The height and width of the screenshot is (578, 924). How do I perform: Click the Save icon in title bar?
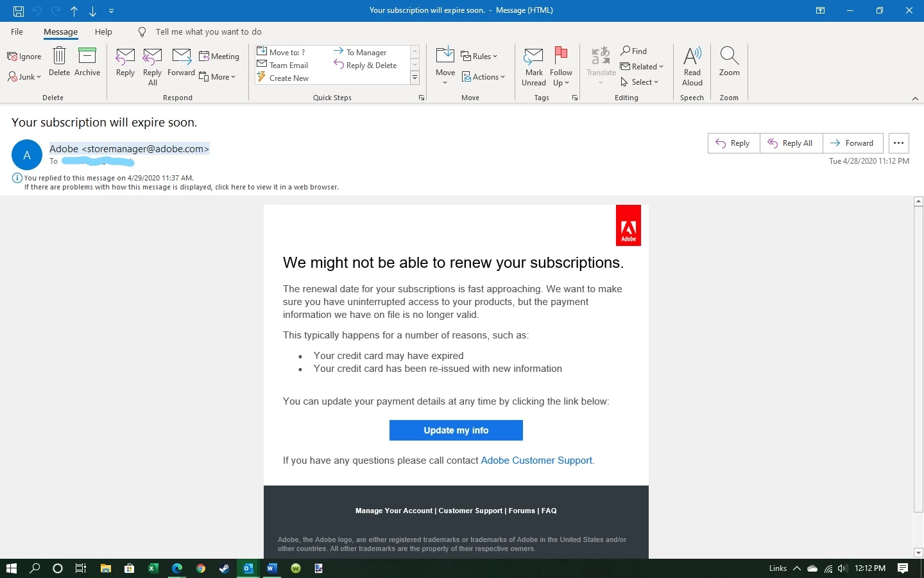[x=19, y=11]
